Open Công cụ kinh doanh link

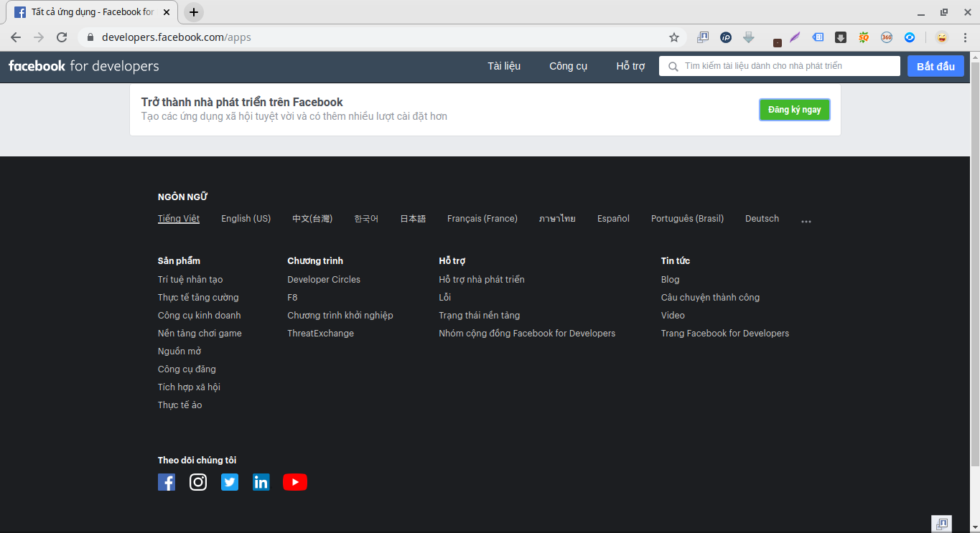[200, 316]
